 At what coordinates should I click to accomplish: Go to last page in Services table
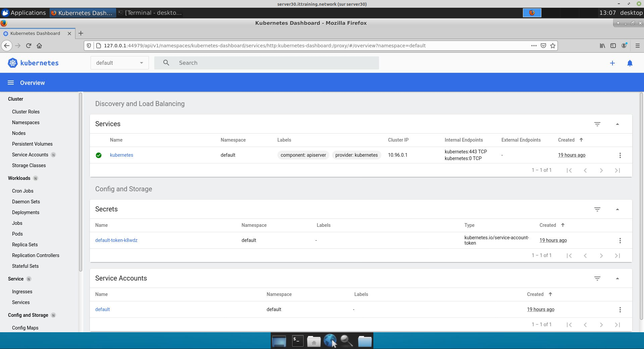617,170
